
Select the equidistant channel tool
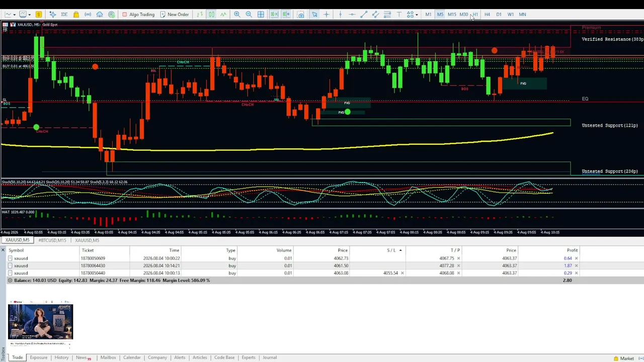(375, 15)
